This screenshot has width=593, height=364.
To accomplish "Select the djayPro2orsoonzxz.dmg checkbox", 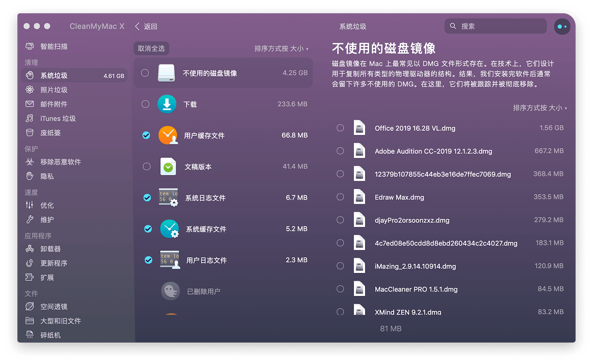I will (340, 220).
